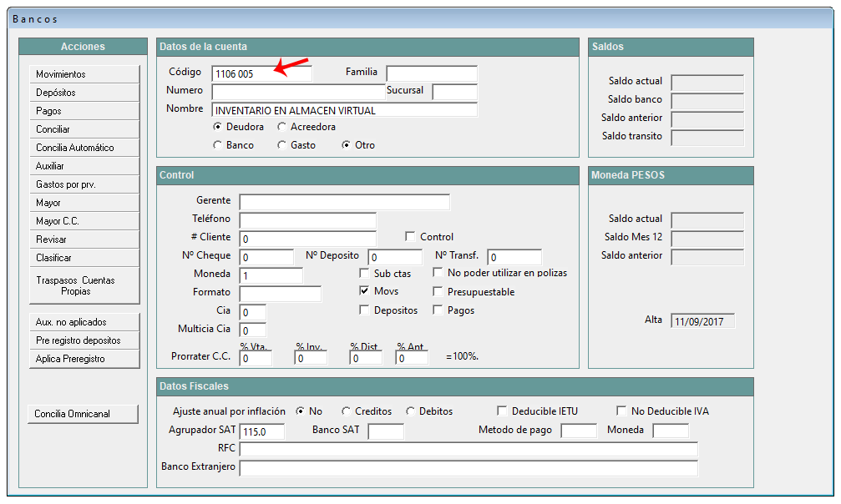
Task: Open the Mayor button
Action: click(84, 203)
